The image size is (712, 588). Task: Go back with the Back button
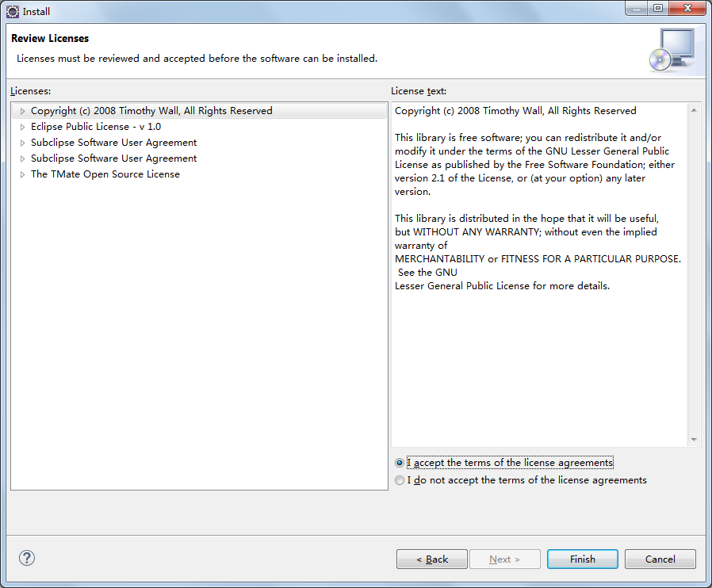coord(432,559)
